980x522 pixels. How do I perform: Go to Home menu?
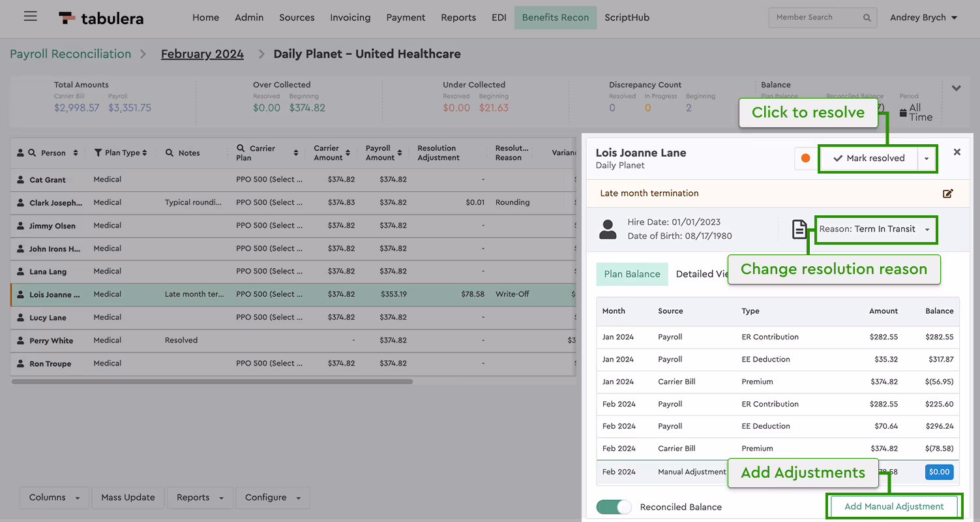point(205,18)
